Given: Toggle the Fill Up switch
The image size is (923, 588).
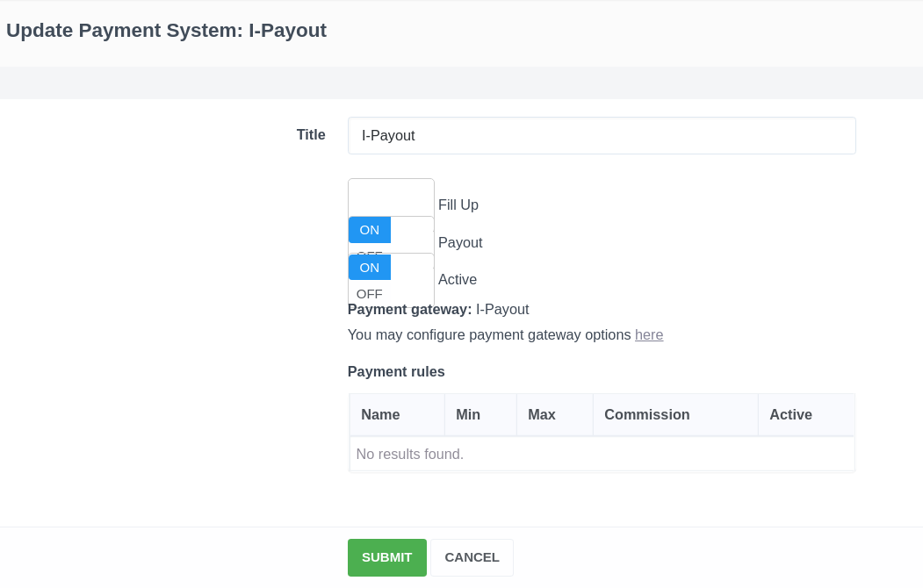Looking at the screenshot, I should point(391,197).
